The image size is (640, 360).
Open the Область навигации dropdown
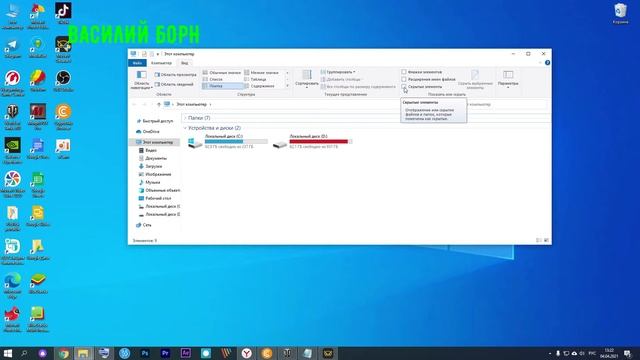point(141,80)
